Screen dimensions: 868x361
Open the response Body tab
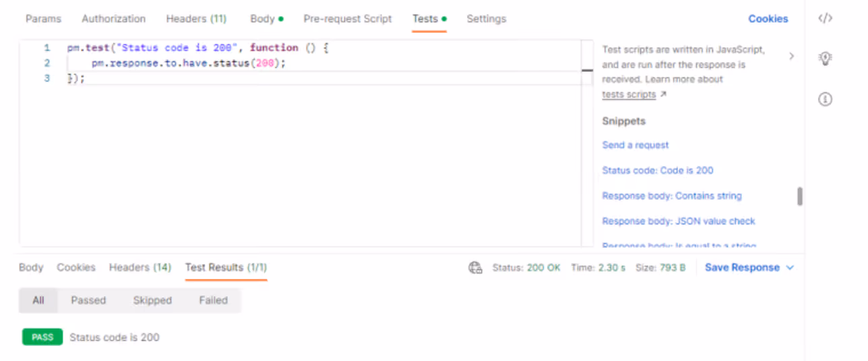tap(31, 267)
